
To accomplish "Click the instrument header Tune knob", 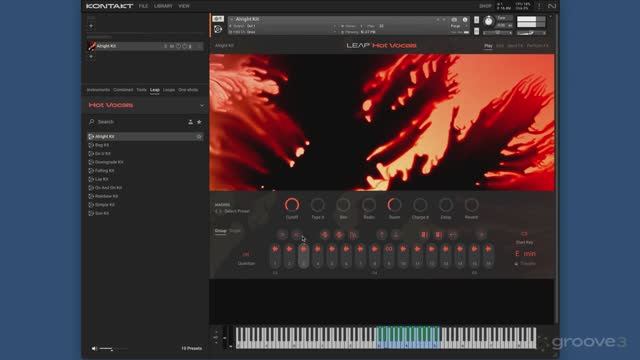I will pos(489,21).
